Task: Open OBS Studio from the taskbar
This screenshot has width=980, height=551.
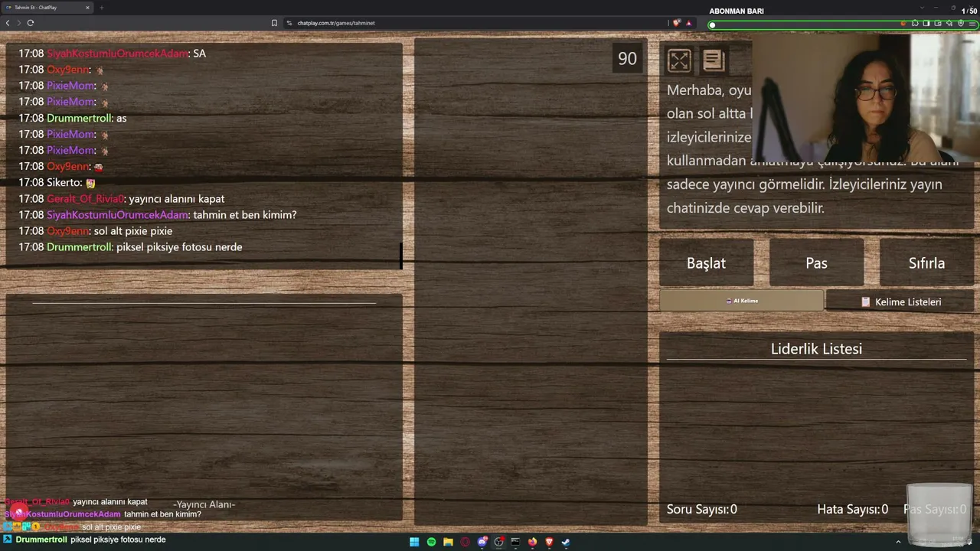Action: [x=499, y=542]
